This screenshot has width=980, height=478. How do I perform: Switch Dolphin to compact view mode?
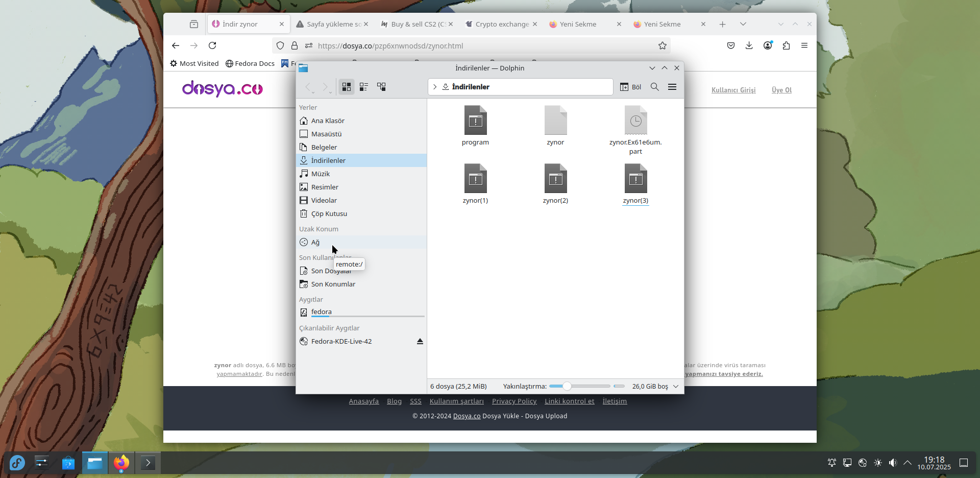point(364,87)
